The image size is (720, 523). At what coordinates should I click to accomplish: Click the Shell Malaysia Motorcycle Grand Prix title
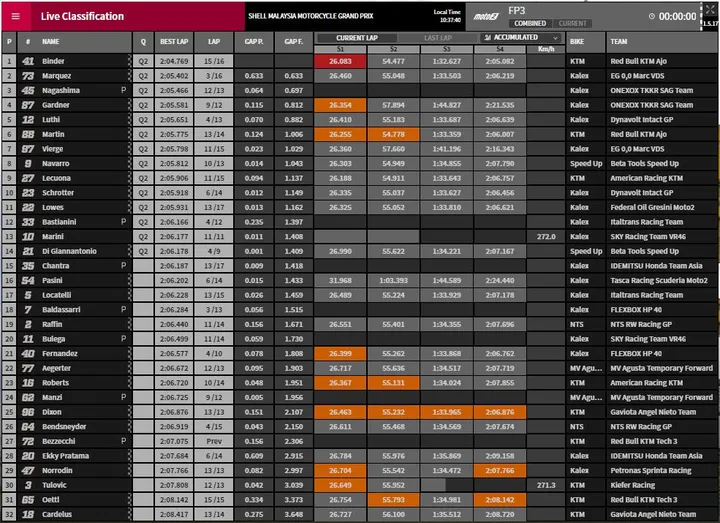(x=311, y=16)
